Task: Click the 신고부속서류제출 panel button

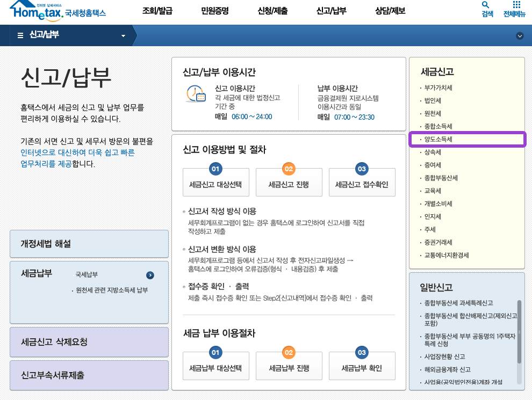Action: [89, 375]
